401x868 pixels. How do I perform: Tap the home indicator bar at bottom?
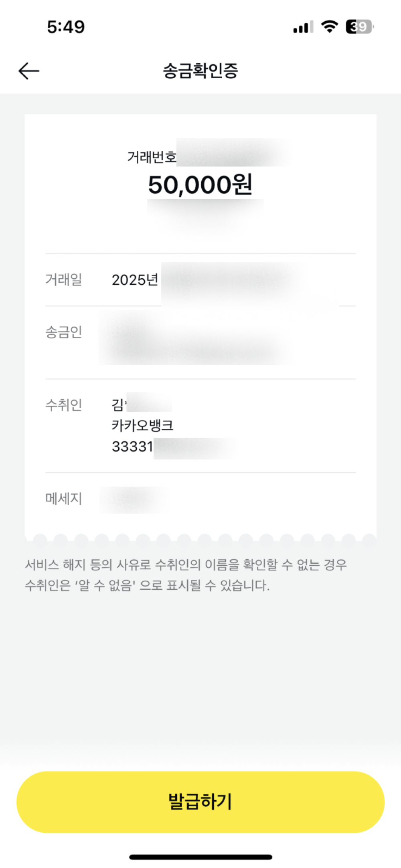click(200, 857)
